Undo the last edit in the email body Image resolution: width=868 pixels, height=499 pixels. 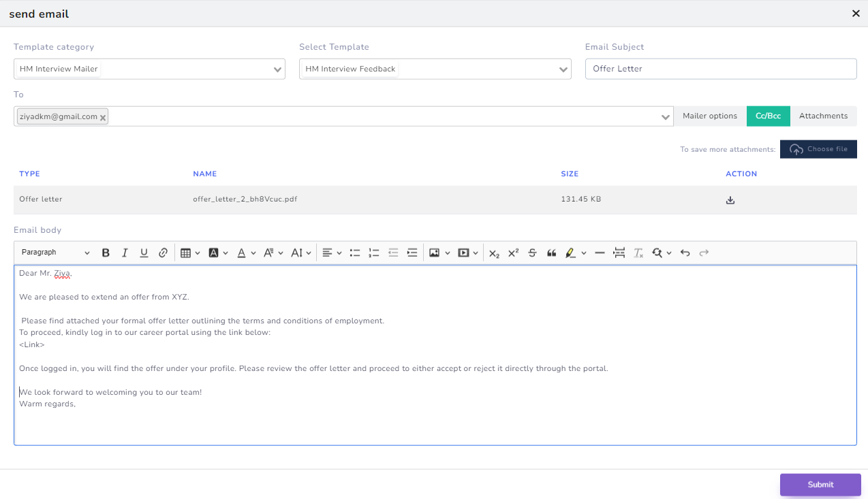click(685, 253)
